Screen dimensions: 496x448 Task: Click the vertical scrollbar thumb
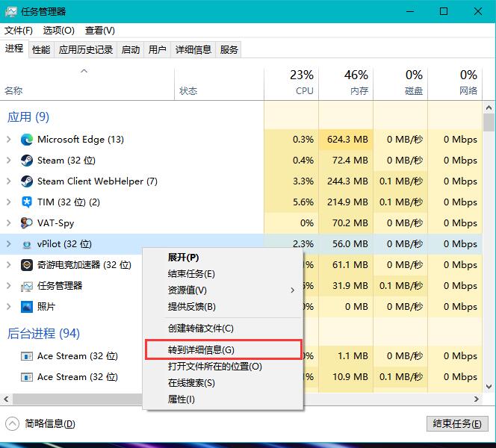click(x=489, y=122)
